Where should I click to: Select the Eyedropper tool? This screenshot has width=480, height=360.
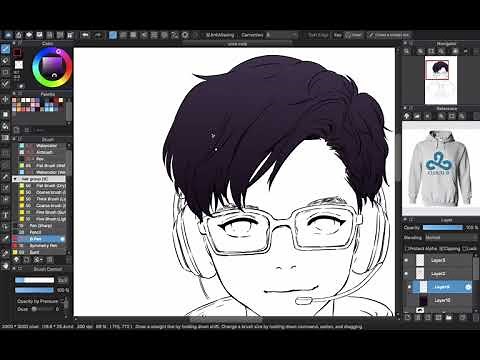pos(5,252)
